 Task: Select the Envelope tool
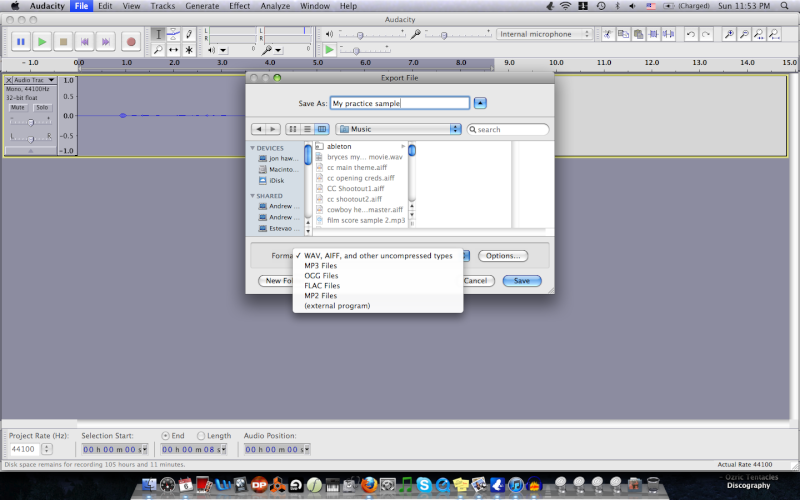[x=173, y=34]
